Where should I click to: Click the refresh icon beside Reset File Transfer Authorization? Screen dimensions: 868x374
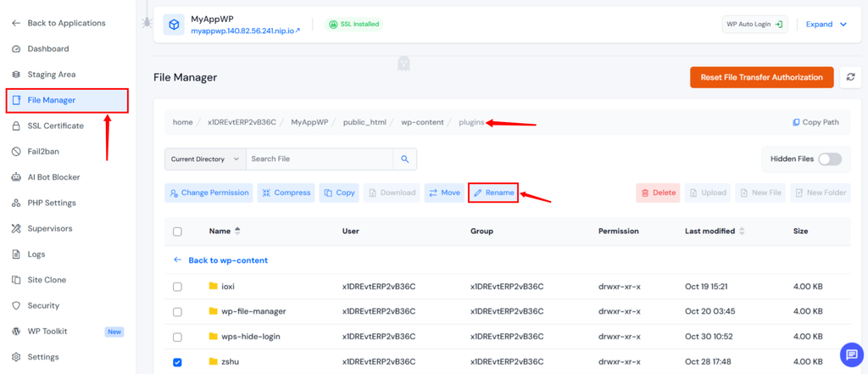(850, 77)
